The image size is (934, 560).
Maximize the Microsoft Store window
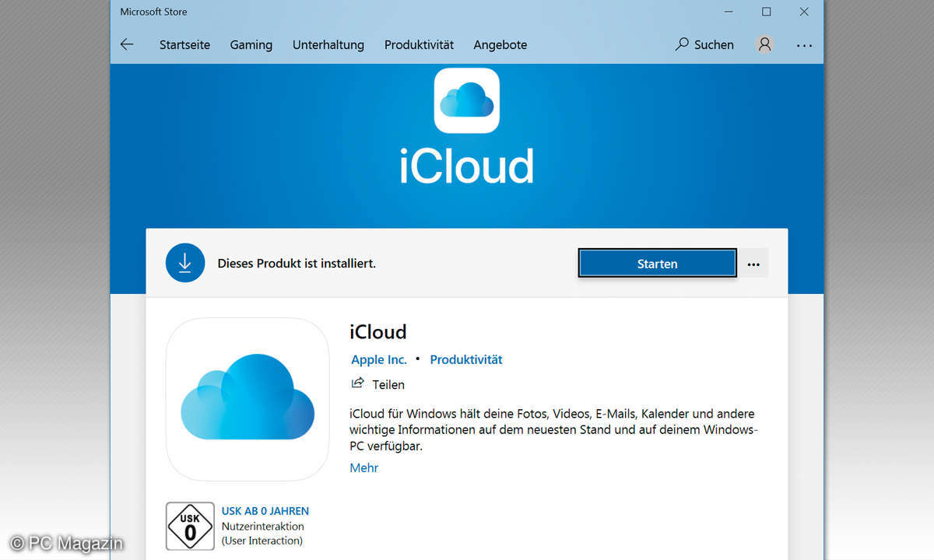pyautogui.click(x=767, y=12)
